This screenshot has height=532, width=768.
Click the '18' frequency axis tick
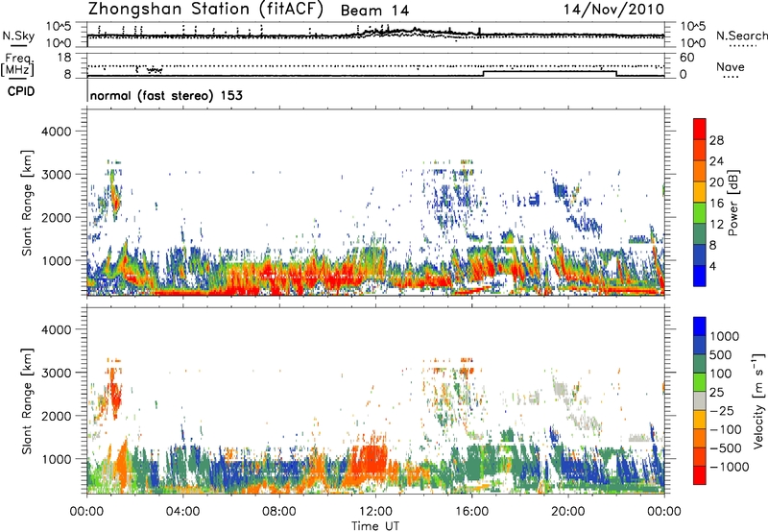click(x=64, y=58)
